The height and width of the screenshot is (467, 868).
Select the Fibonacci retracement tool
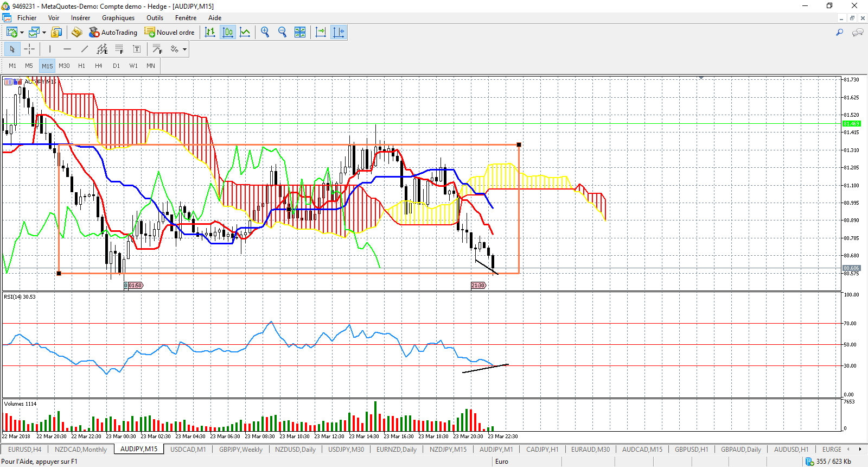(x=119, y=49)
